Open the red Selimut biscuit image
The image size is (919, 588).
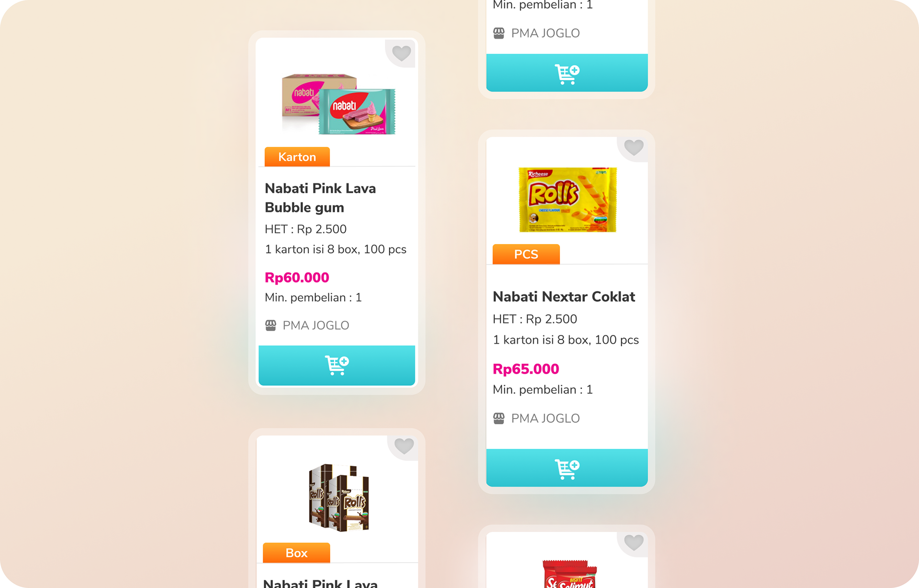[570, 573]
